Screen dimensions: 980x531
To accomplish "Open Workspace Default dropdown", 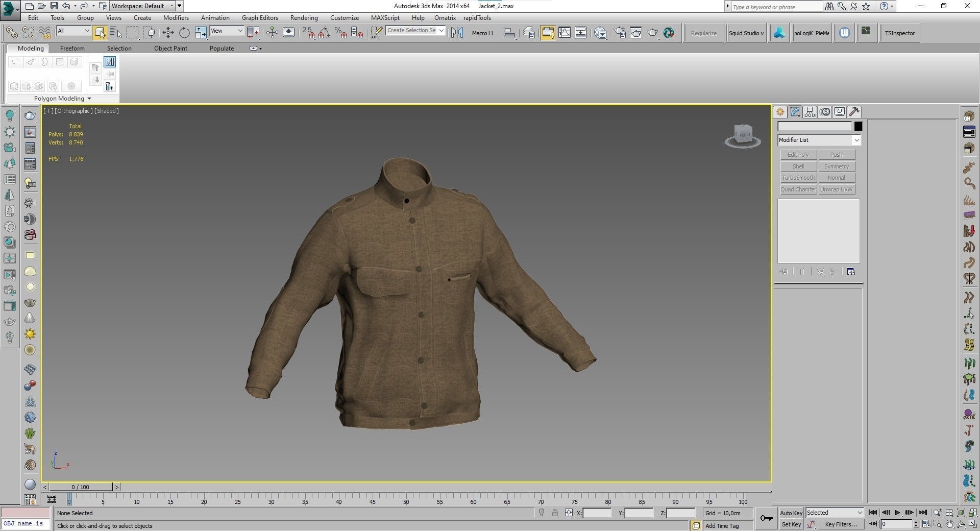I will [142, 6].
